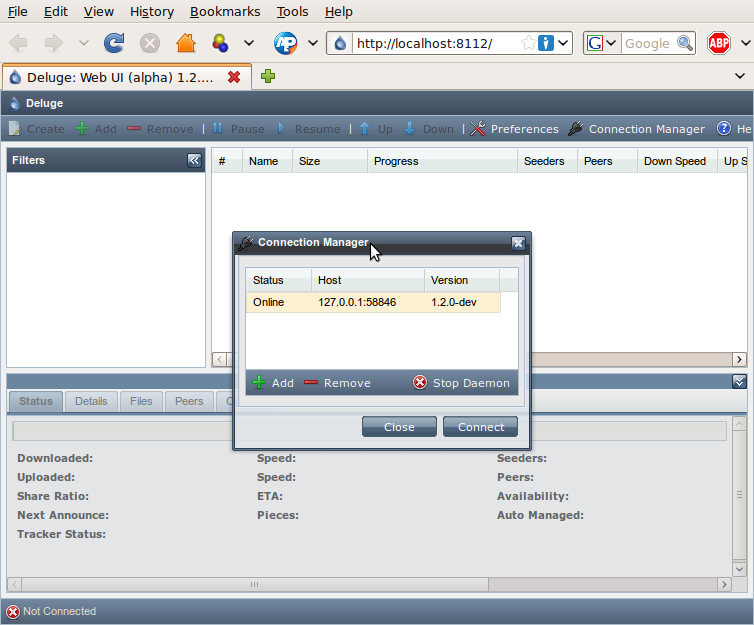Click Create torrent toolbar button

click(x=37, y=129)
